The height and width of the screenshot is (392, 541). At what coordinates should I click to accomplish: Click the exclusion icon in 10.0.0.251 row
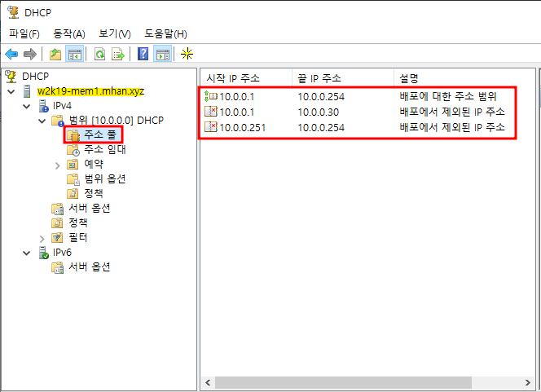click(x=210, y=127)
